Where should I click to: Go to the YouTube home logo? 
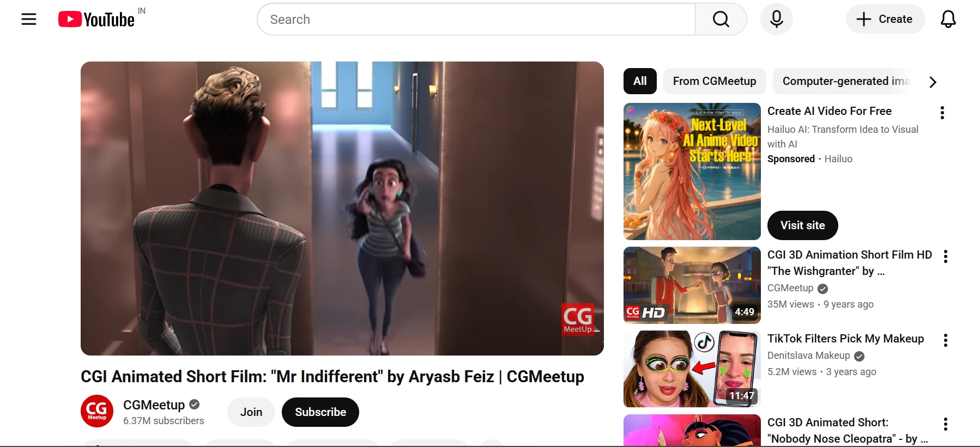click(96, 20)
